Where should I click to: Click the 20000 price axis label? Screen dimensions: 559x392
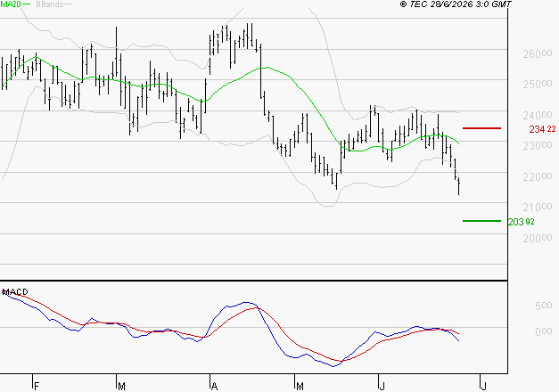(538, 239)
